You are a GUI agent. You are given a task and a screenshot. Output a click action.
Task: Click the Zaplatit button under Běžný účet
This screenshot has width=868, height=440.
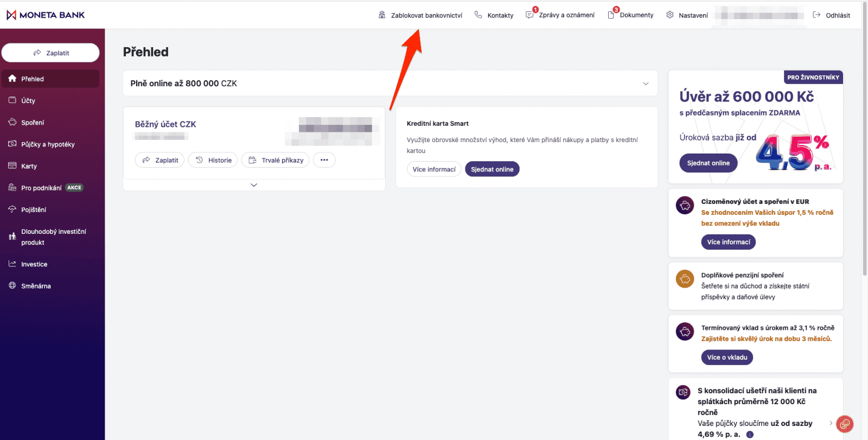pyautogui.click(x=160, y=160)
